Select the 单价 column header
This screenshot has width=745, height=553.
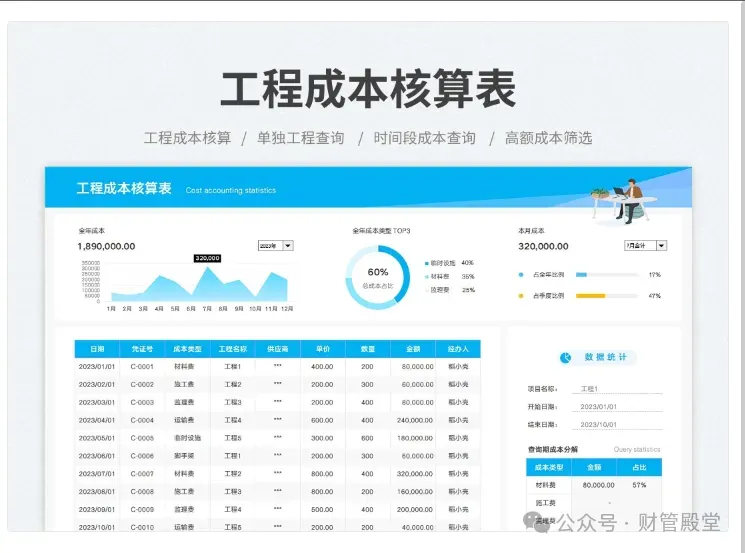(323, 349)
